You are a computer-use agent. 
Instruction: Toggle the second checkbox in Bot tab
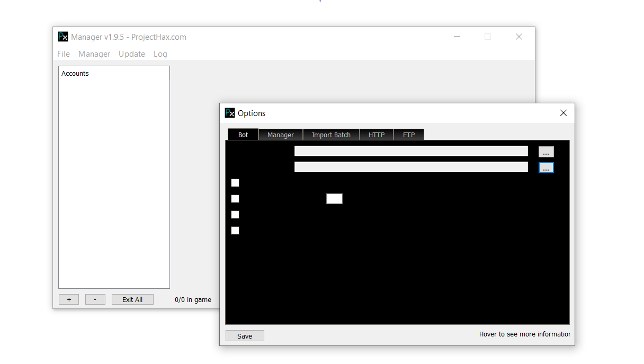(235, 199)
